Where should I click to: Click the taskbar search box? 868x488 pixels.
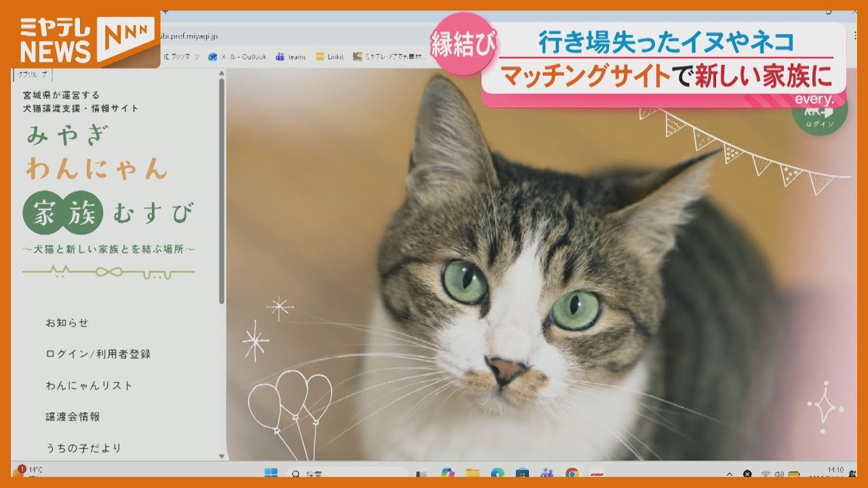coord(347,472)
